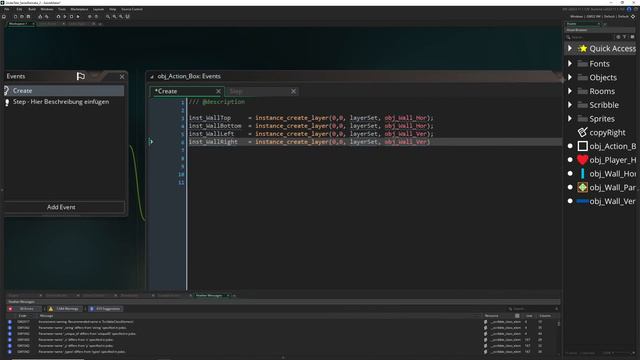Screen dimensions: 640x360
Task: Click the Create Executable toolbar icon
Action: pos(40,16)
